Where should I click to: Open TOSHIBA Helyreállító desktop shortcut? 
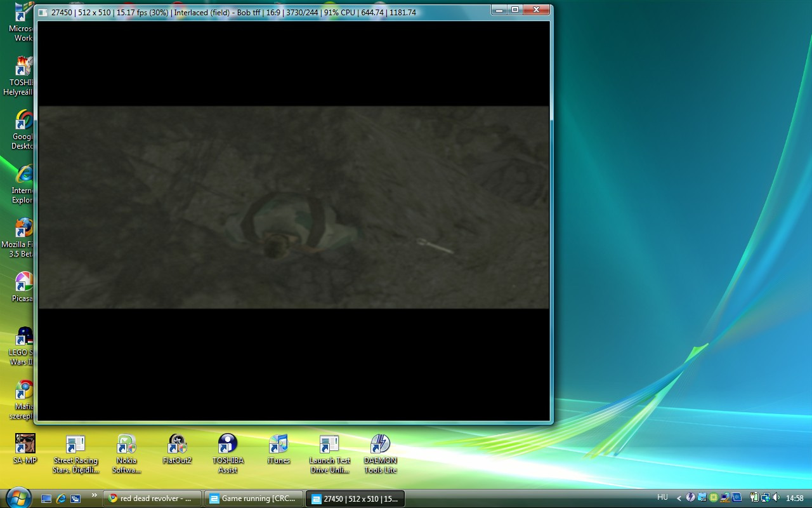pyautogui.click(x=19, y=76)
